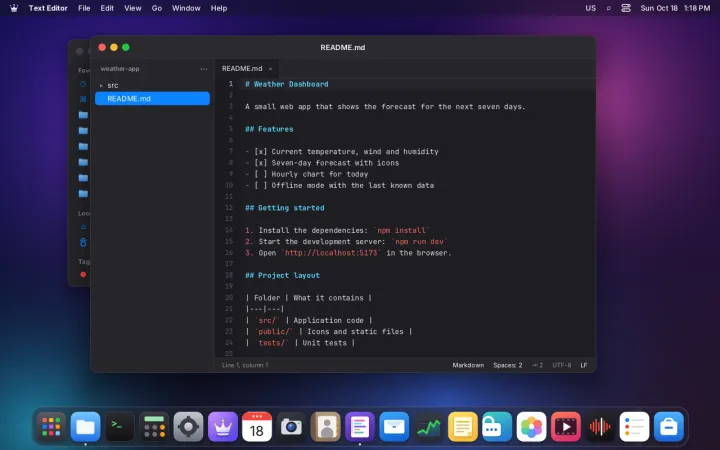The image size is (720, 450).
Task: Click the tab width indicator showing 2
Action: 537,365
